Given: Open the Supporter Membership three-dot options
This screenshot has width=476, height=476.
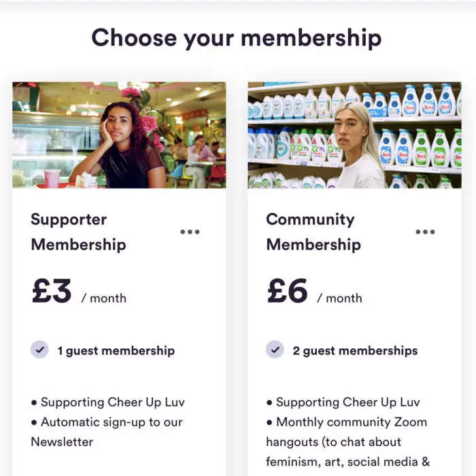Looking at the screenshot, I should click(x=190, y=232).
